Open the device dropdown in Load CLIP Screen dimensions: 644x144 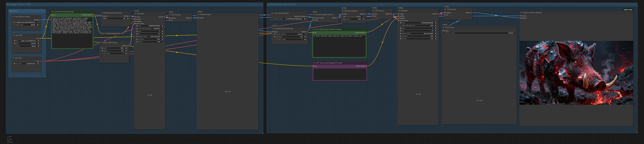(27, 46)
